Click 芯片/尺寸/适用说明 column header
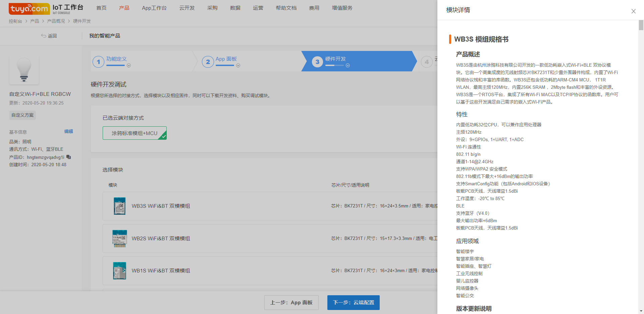 coord(350,185)
